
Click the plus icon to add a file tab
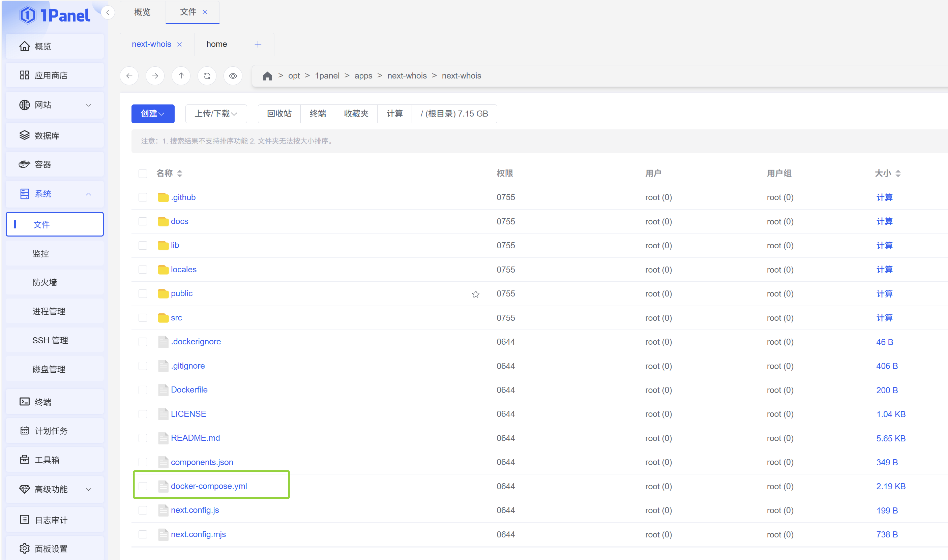[258, 44]
